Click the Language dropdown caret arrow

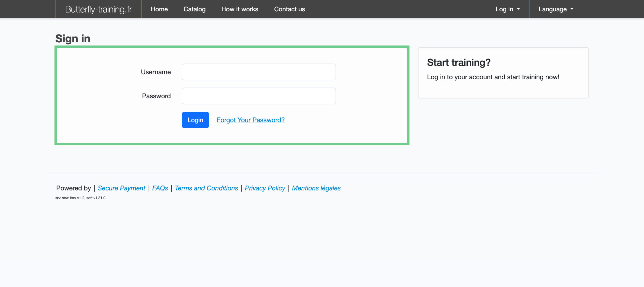[572, 9]
